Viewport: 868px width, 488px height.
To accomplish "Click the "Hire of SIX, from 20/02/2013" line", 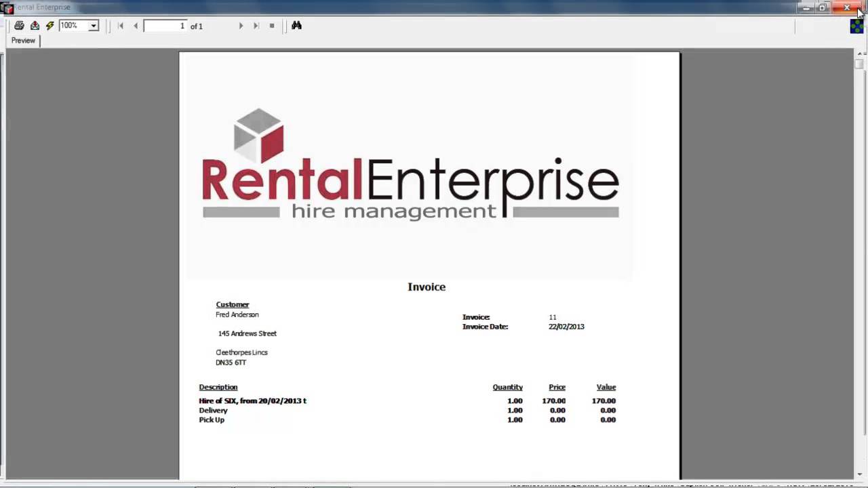I will (252, 401).
